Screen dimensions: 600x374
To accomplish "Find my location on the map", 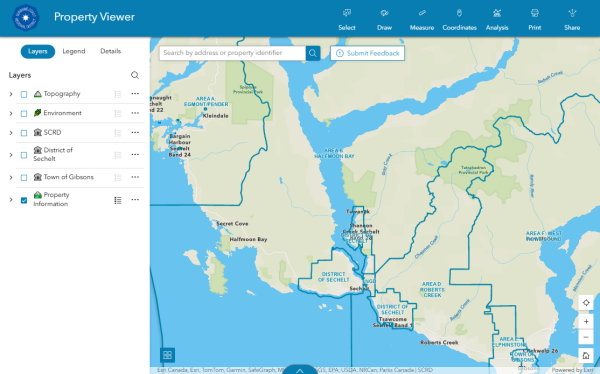I will tap(586, 302).
